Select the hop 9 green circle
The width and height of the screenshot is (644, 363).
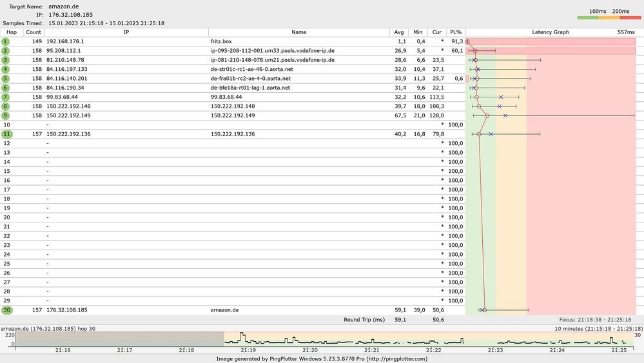(x=5, y=115)
